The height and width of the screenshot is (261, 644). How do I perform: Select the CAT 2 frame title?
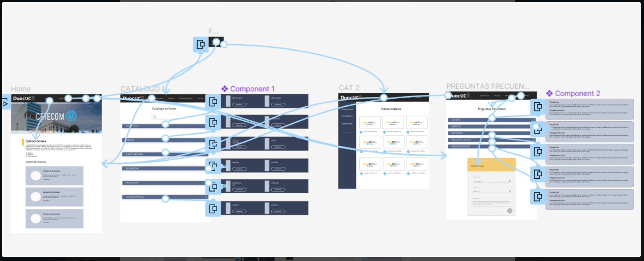point(349,88)
